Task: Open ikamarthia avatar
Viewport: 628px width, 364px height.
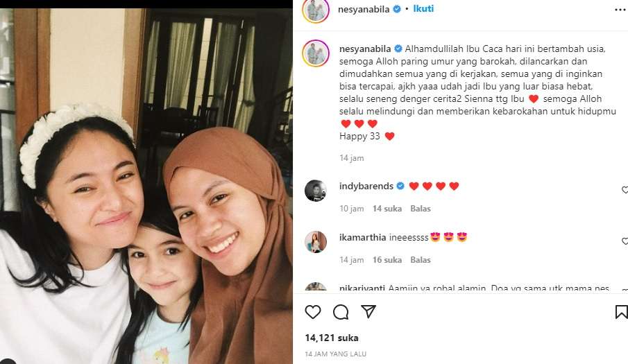Action: pyautogui.click(x=316, y=241)
